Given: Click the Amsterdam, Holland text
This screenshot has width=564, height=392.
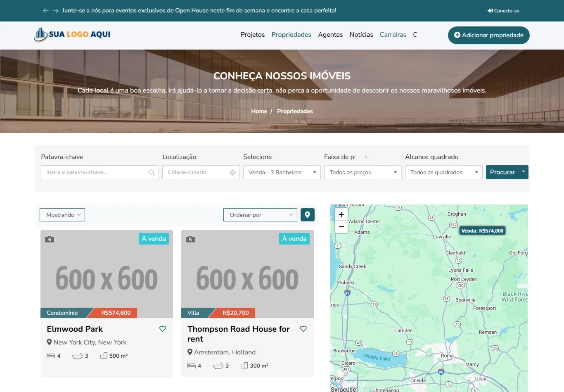Looking at the screenshot, I should coord(225,352).
